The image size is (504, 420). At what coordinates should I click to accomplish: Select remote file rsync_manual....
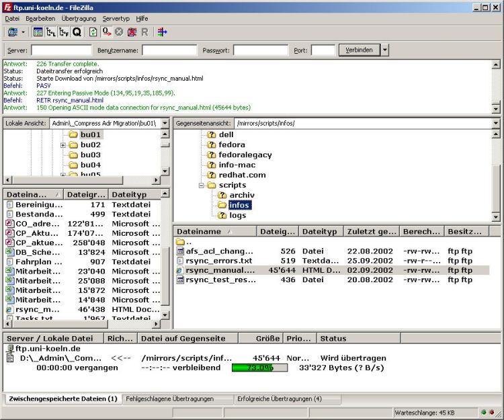click(333, 270)
